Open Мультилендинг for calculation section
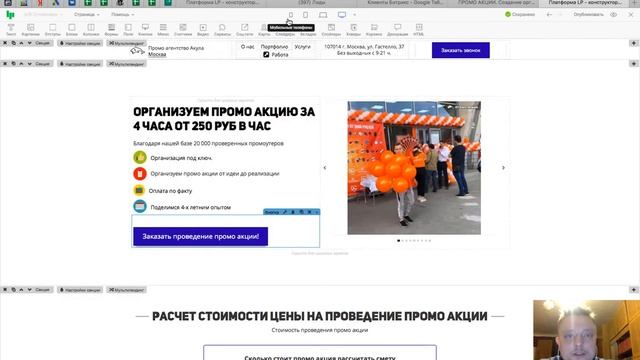Viewport: 640px width, 360px height. coord(127,290)
